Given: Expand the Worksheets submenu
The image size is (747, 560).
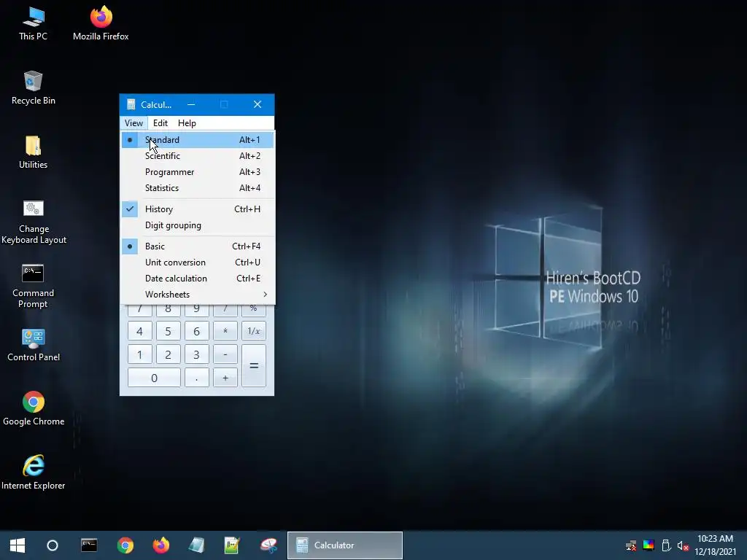Looking at the screenshot, I should [x=197, y=295].
